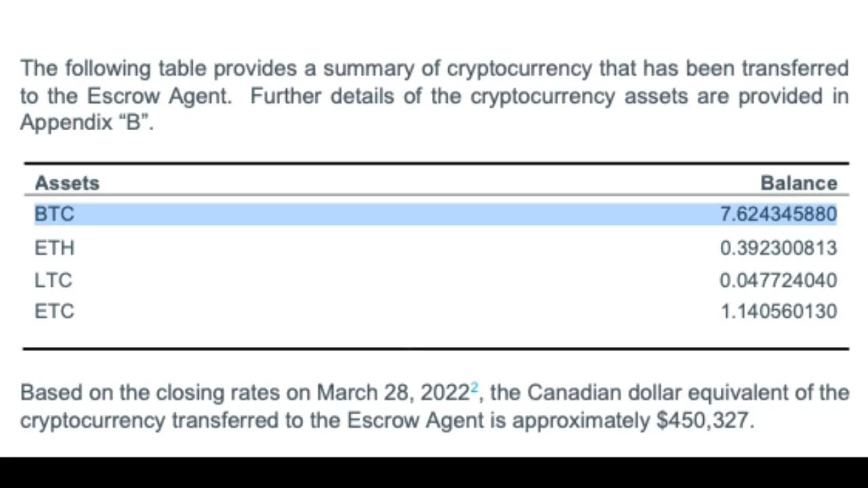Click the BTC balance 7.624345880

pos(778,214)
